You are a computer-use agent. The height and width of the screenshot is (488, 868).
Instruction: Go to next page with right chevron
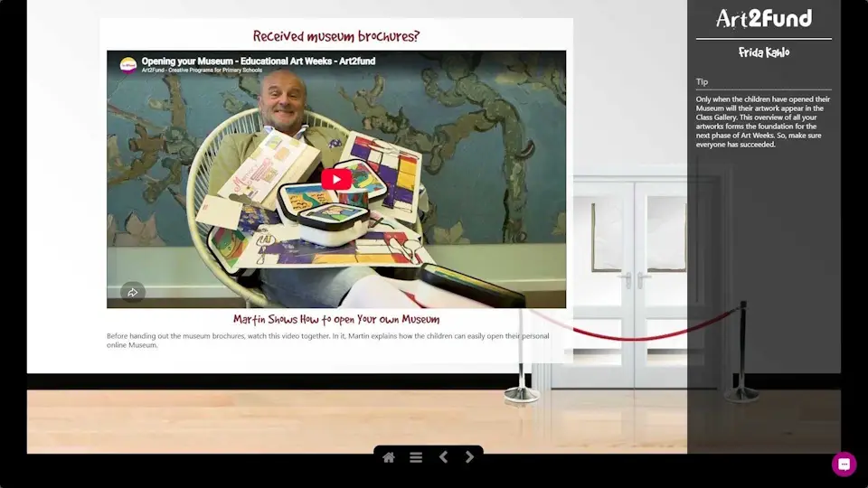point(469,457)
